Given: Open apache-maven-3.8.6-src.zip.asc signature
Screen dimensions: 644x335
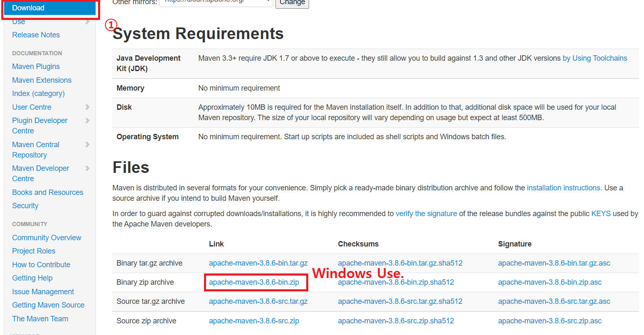Looking at the screenshot, I should click(x=550, y=321).
